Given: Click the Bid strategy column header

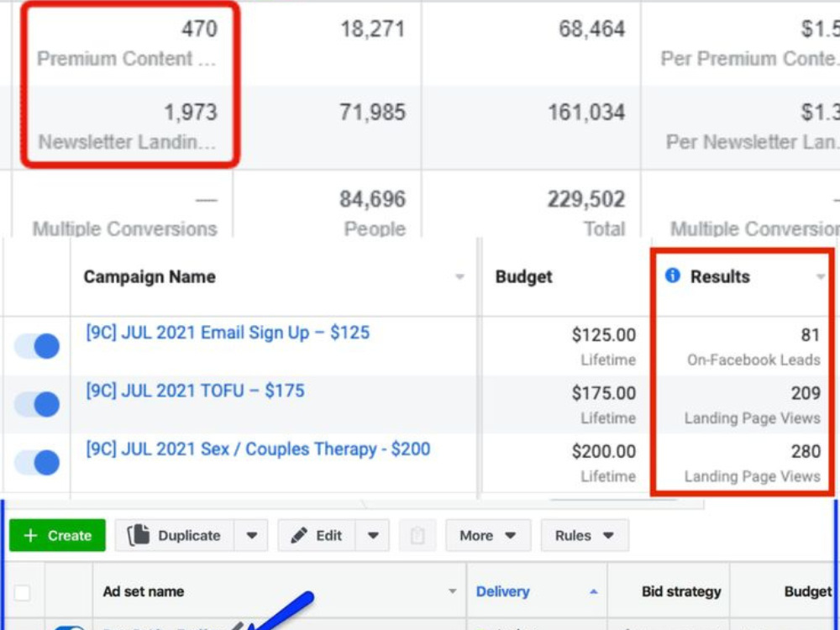Looking at the screenshot, I should pos(681,591).
